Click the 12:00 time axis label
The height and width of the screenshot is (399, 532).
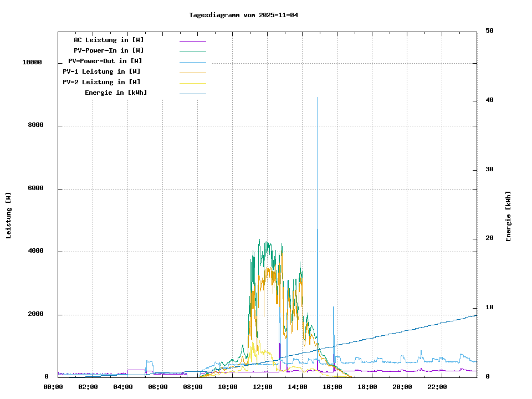pyautogui.click(x=263, y=387)
